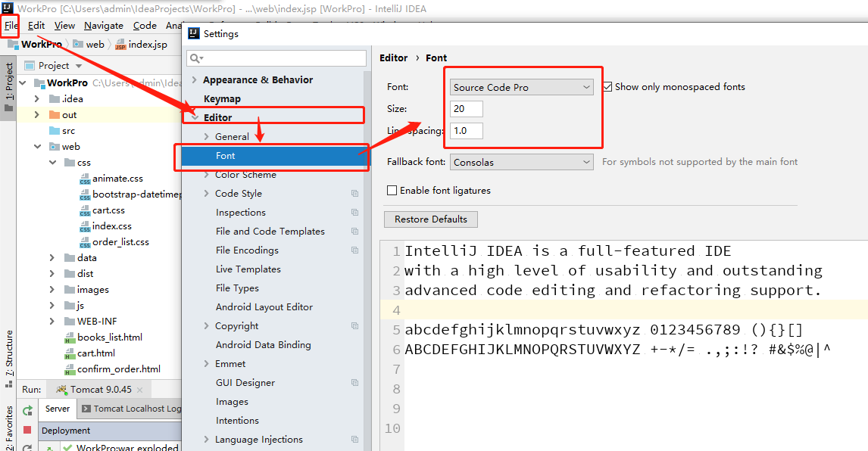Enable font ligatures checkbox
Viewport: 868px width, 451px height.
point(392,191)
